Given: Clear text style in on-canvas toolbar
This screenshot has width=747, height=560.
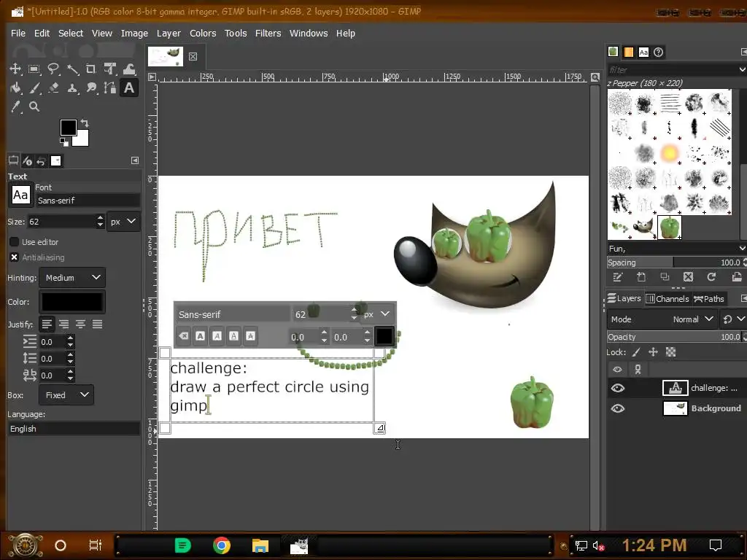Looking at the screenshot, I should [183, 336].
